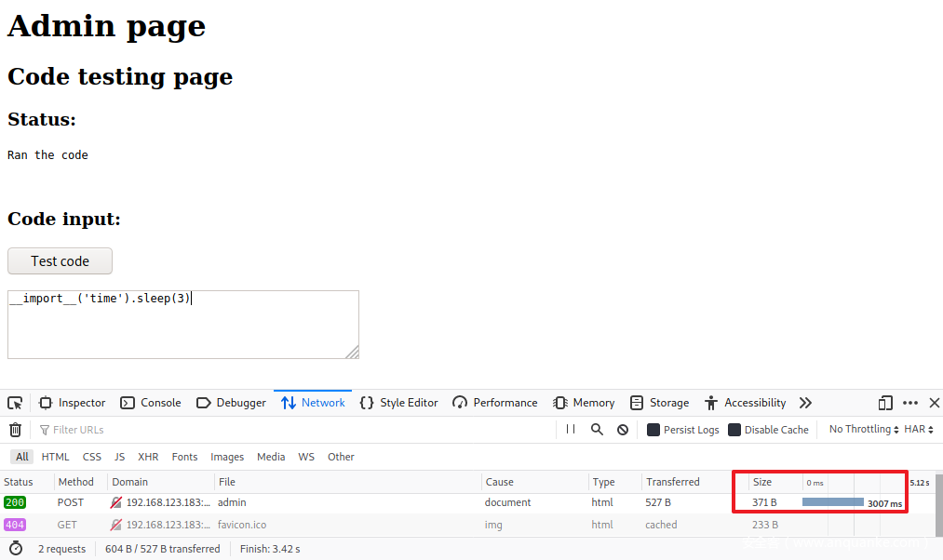Switch to the Console tab
The height and width of the screenshot is (560, 943).
pos(151,403)
